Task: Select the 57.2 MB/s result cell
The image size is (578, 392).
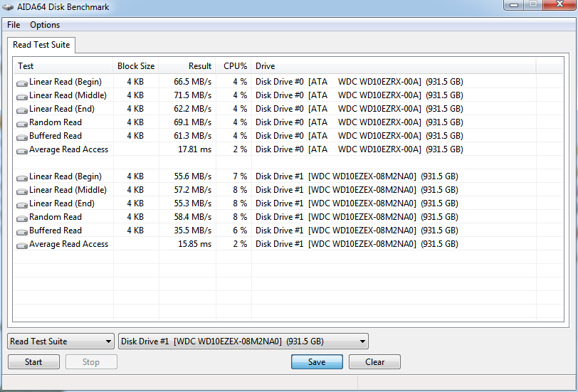Action: pos(192,190)
